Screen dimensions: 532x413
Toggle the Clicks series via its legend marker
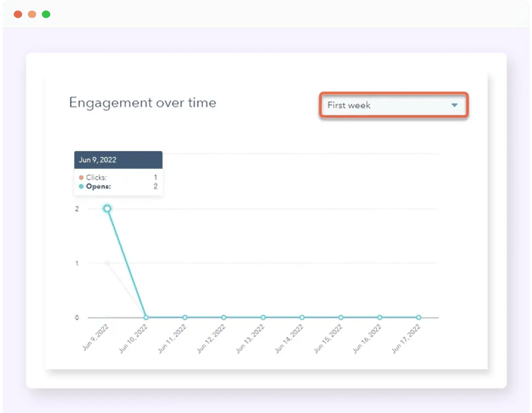click(x=82, y=177)
